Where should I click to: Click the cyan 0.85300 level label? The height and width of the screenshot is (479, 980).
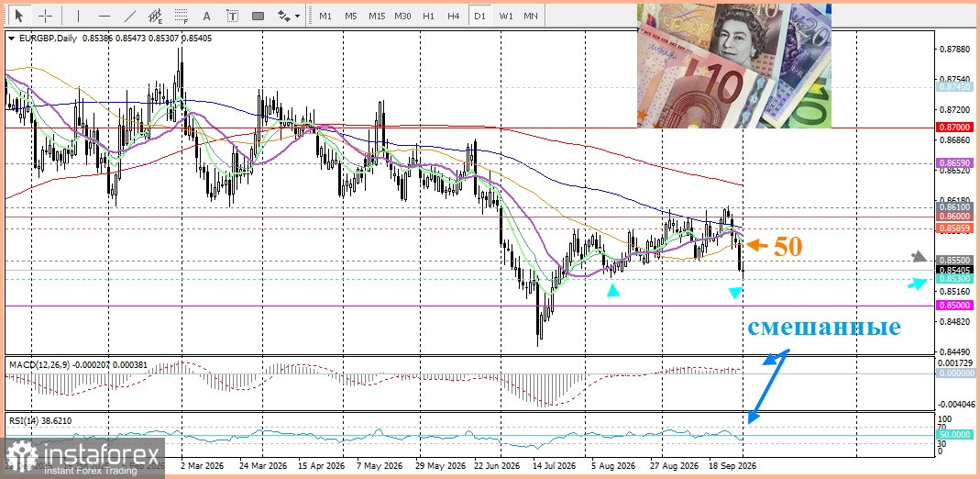pos(955,279)
